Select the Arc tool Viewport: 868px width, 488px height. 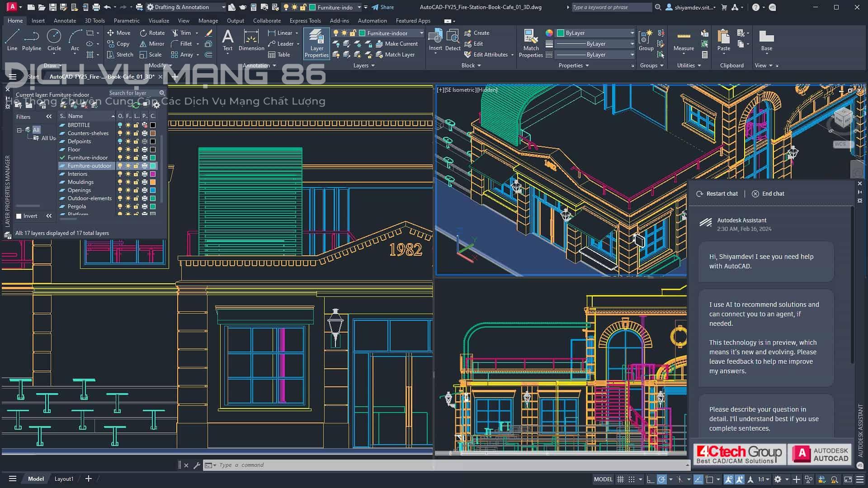pyautogui.click(x=75, y=40)
